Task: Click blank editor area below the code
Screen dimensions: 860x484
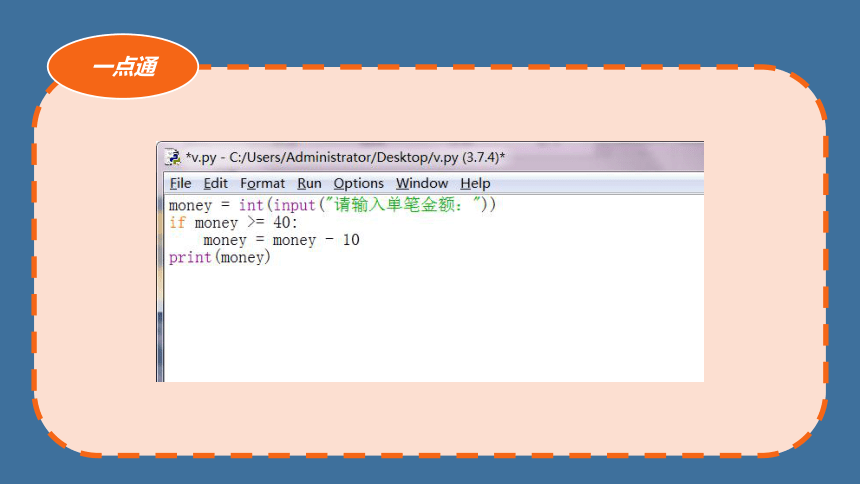Action: (x=433, y=324)
